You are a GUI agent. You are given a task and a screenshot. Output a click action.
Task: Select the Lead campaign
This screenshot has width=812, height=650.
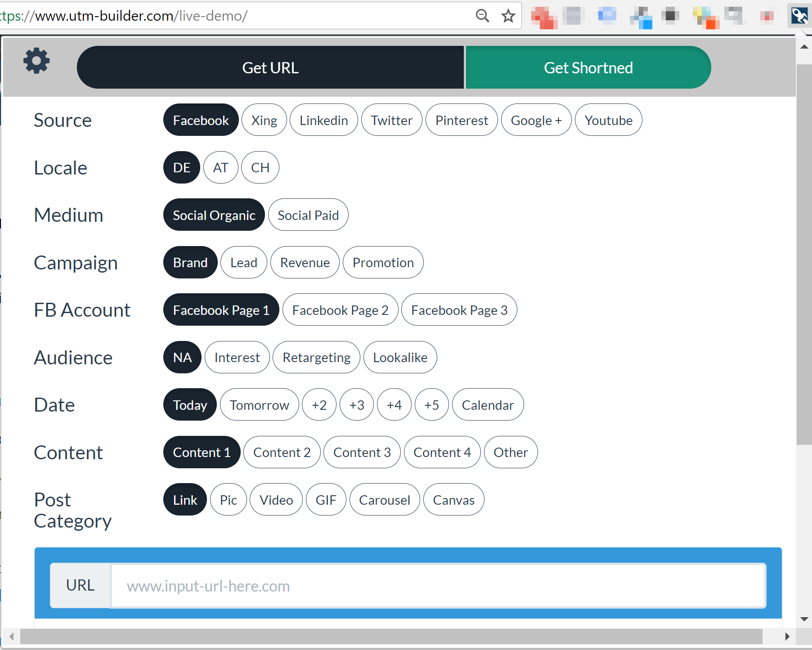pos(243,262)
